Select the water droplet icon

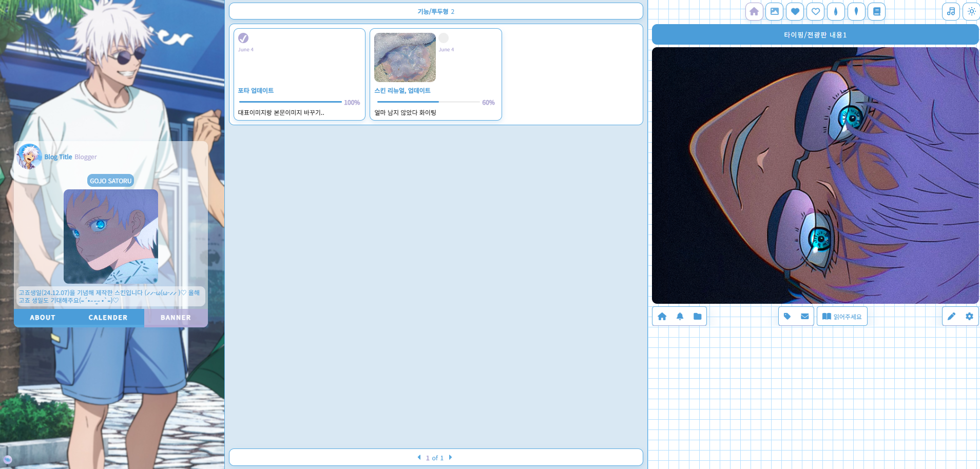coord(836,11)
